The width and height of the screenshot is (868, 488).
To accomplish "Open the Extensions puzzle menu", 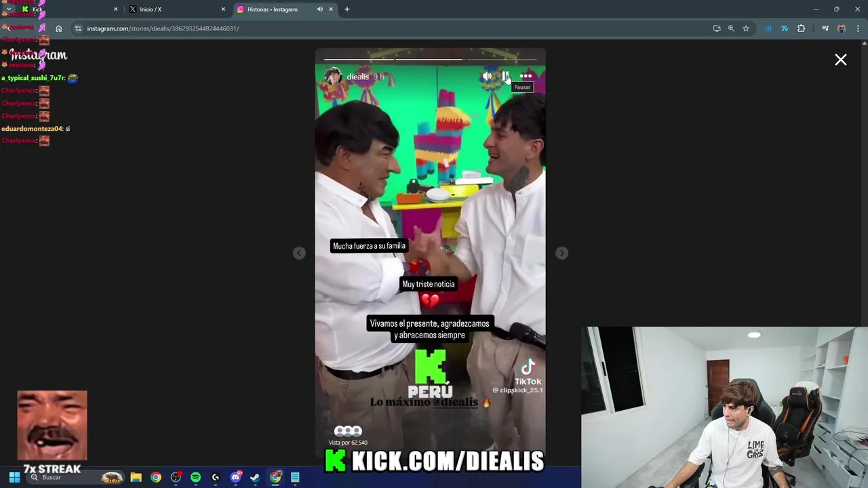I will click(x=802, y=28).
